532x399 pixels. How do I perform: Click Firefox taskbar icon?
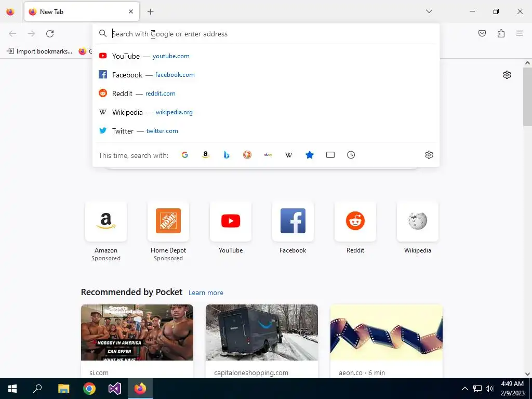pos(140,389)
